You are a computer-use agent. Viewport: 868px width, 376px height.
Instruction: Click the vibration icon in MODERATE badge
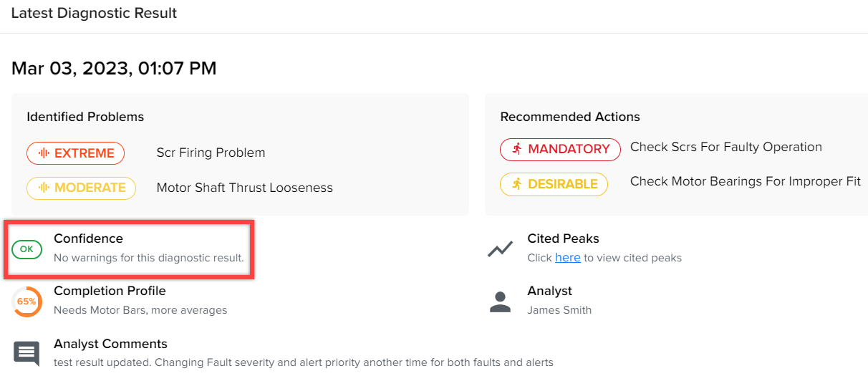(x=44, y=188)
